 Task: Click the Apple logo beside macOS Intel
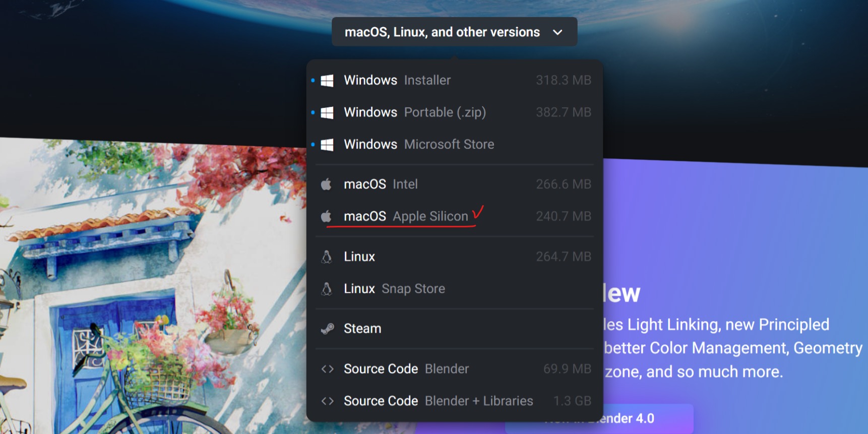click(326, 184)
